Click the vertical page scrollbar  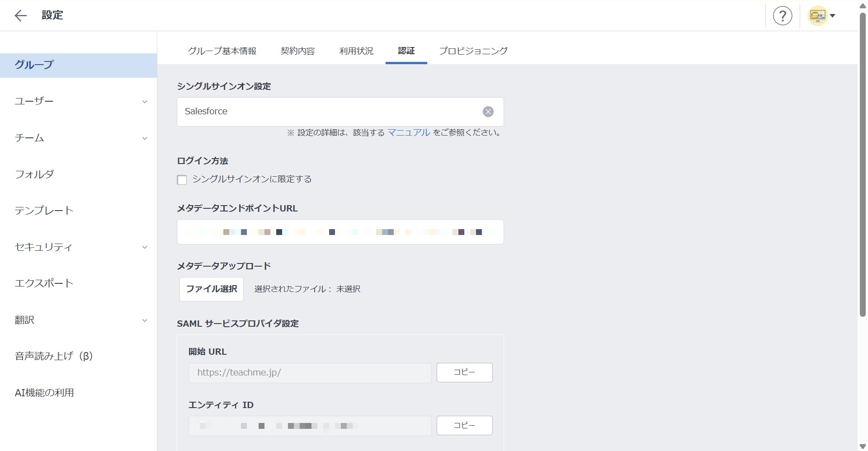click(x=862, y=163)
